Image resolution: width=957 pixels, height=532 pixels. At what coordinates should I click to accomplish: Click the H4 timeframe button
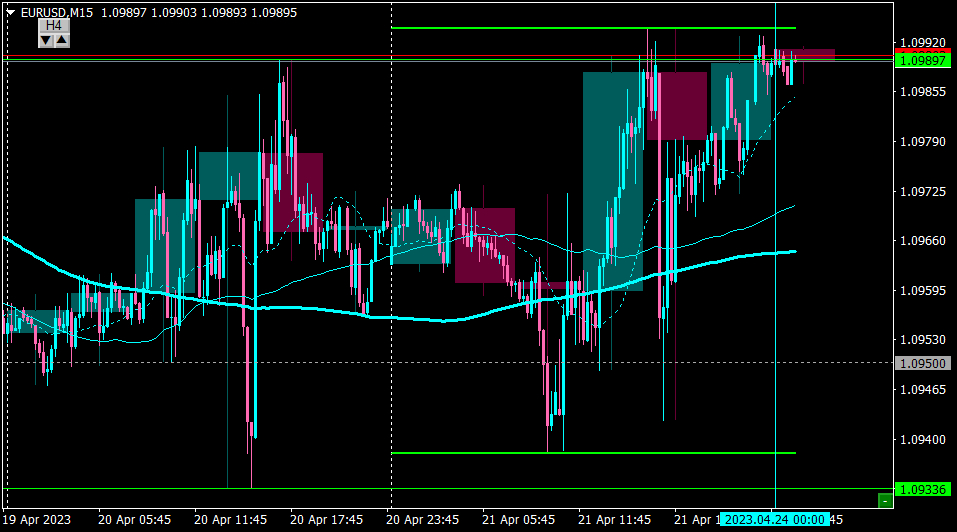click(54, 26)
